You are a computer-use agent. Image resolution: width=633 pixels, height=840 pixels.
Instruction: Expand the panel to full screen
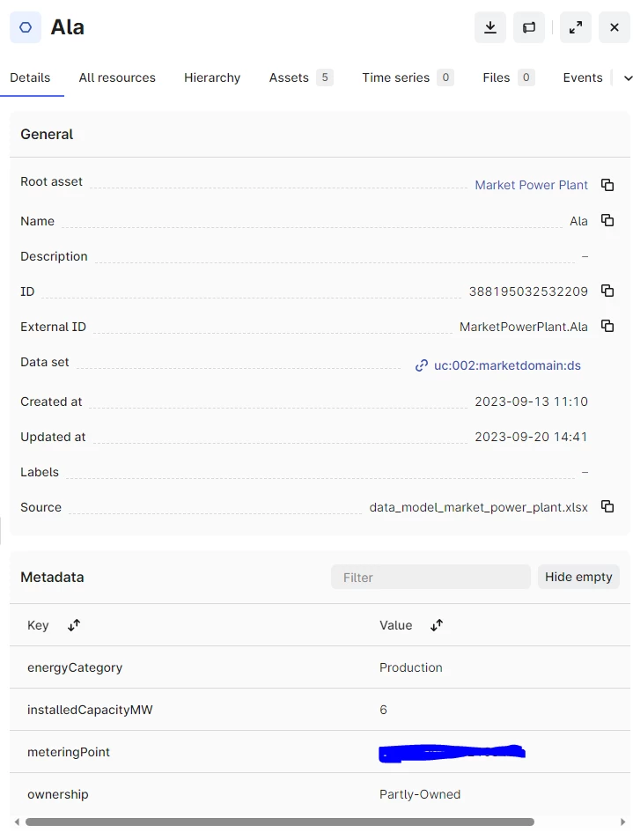tap(575, 27)
